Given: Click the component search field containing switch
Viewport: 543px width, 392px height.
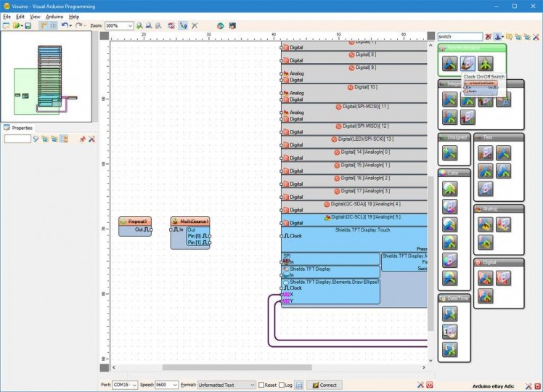Looking at the screenshot, I should click(460, 36).
